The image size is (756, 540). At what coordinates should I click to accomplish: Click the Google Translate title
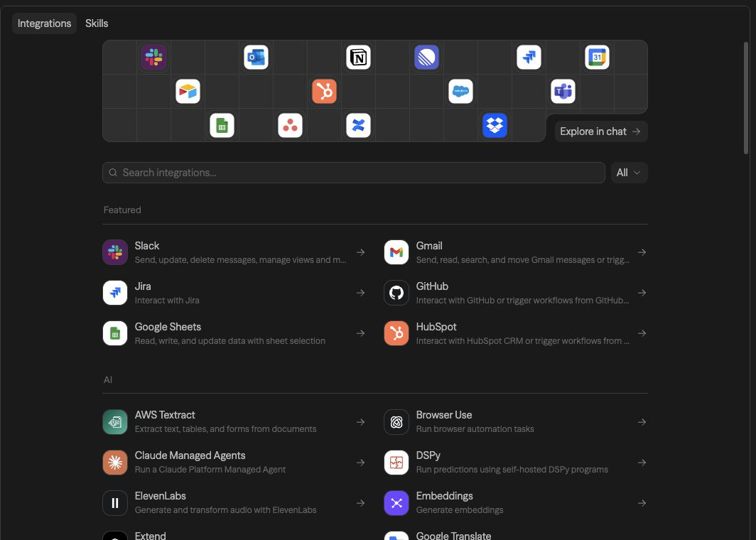tap(453, 535)
